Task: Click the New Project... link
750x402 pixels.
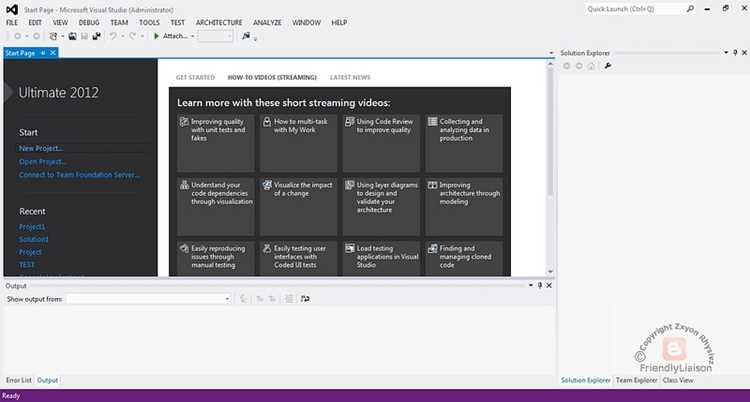Action: pos(41,148)
